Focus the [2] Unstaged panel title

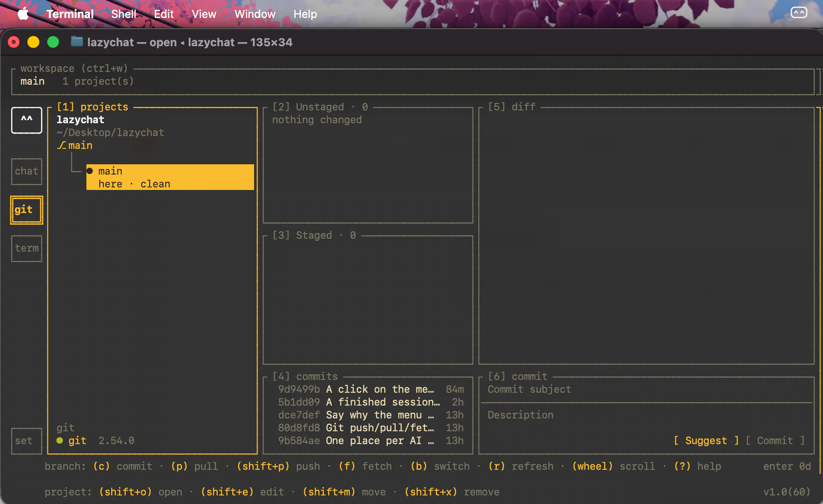pos(320,107)
